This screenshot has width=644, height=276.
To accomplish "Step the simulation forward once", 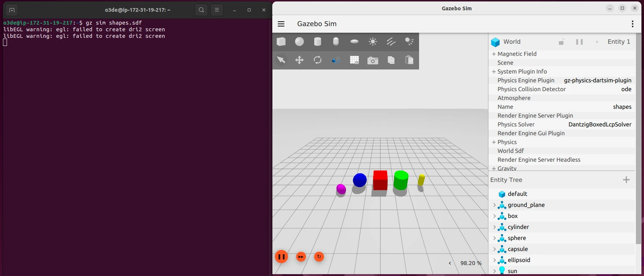I will (x=301, y=257).
